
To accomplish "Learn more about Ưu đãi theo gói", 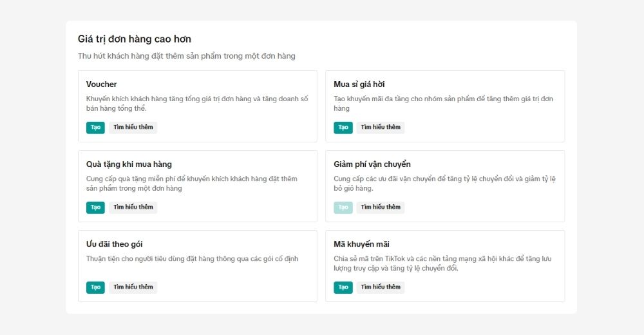I will (133, 287).
